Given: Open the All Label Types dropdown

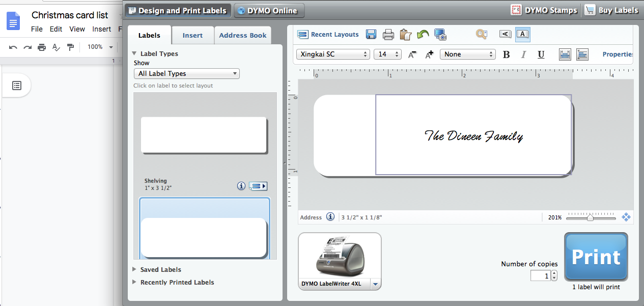Looking at the screenshot, I should [186, 73].
